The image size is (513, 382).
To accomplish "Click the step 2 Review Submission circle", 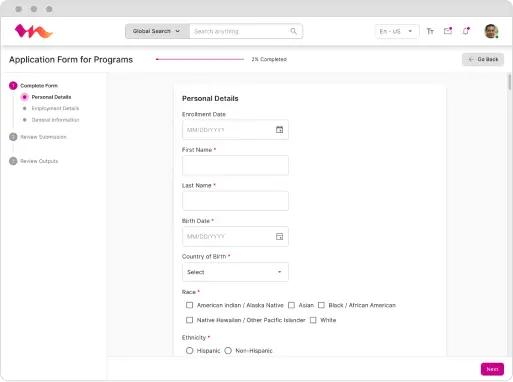I will pos(13,137).
